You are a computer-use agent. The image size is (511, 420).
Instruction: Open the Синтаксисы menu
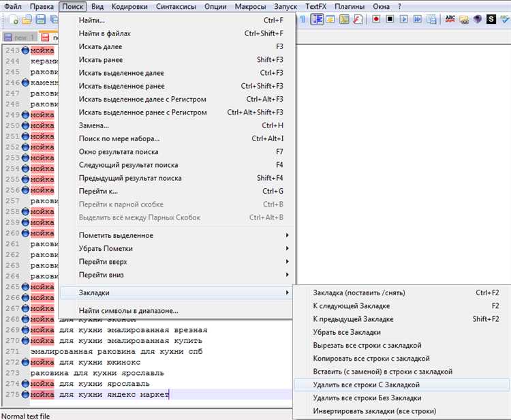point(176,7)
